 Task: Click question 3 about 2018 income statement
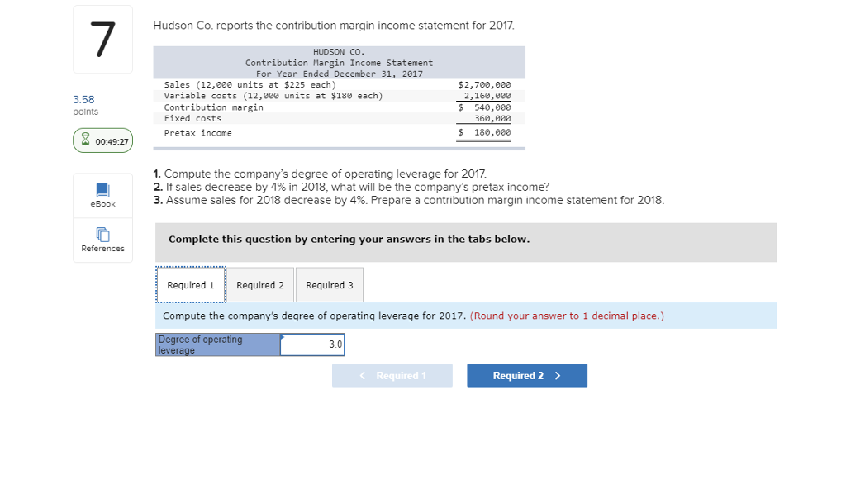408,200
